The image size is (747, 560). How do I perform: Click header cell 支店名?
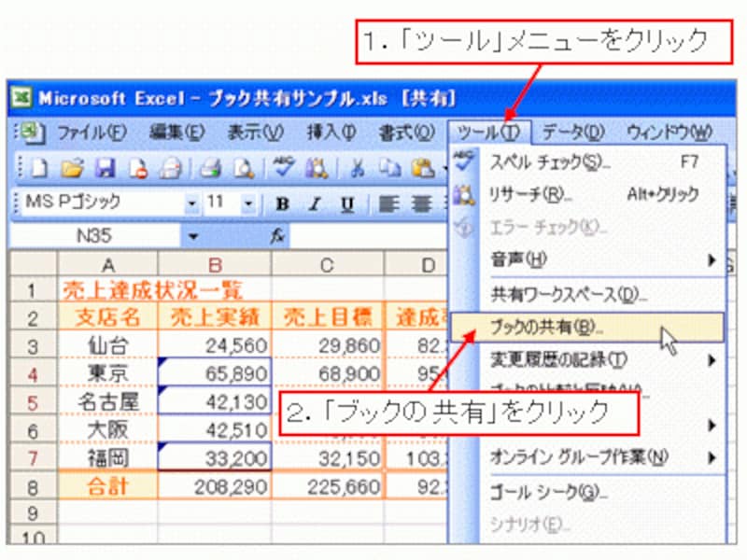pos(107,317)
